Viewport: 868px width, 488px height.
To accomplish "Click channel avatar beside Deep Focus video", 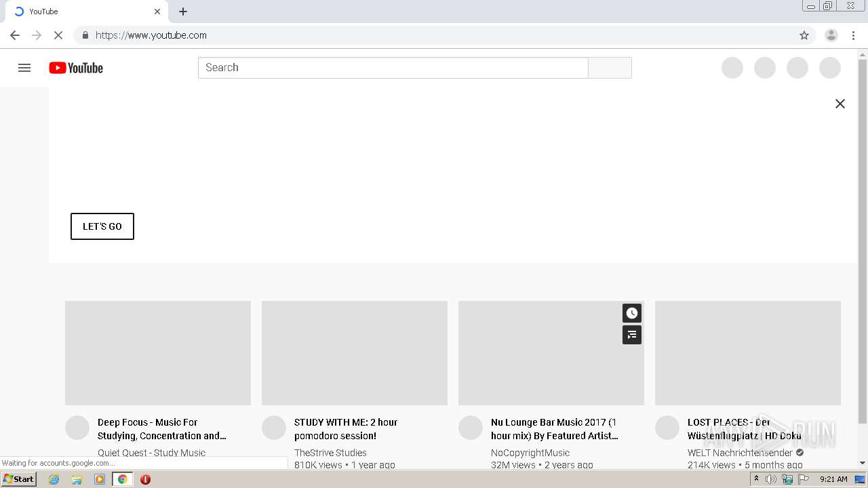I will coord(77,428).
